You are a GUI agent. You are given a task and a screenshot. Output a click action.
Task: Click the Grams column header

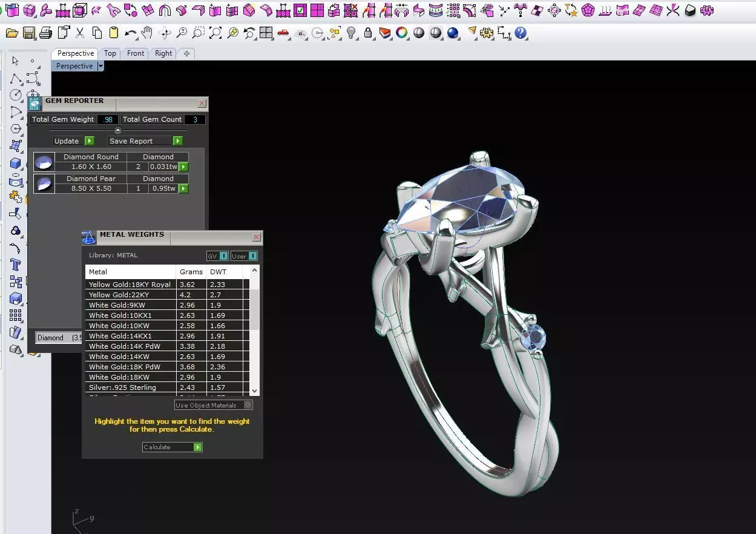click(191, 272)
